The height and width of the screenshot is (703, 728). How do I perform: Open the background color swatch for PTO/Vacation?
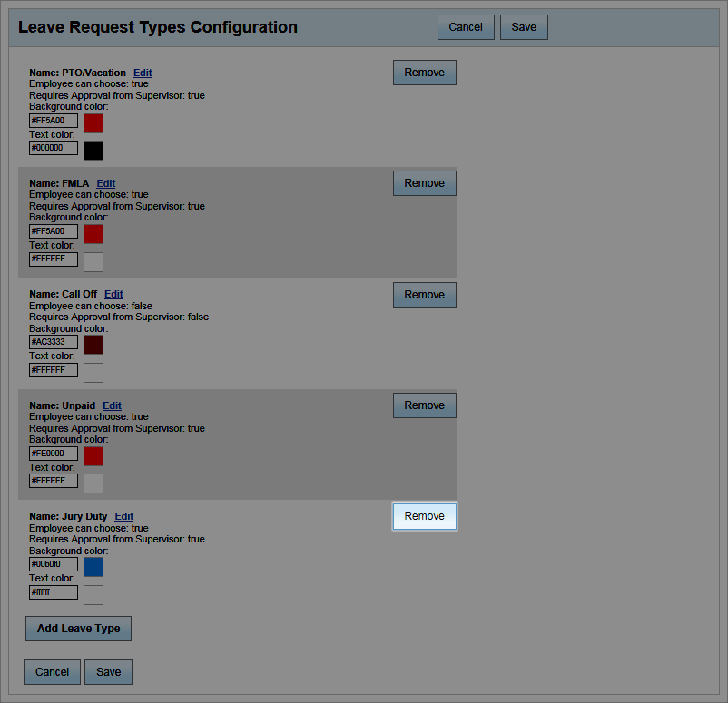93,122
